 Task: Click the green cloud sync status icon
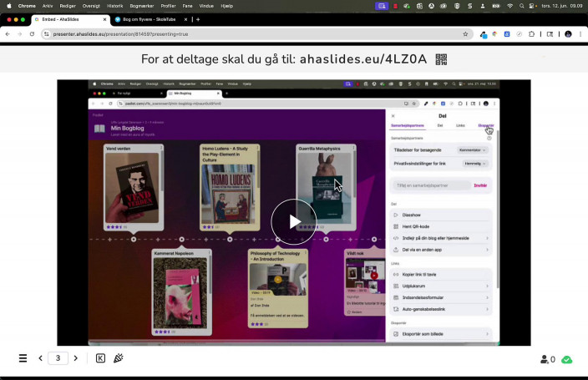pyautogui.click(x=567, y=359)
